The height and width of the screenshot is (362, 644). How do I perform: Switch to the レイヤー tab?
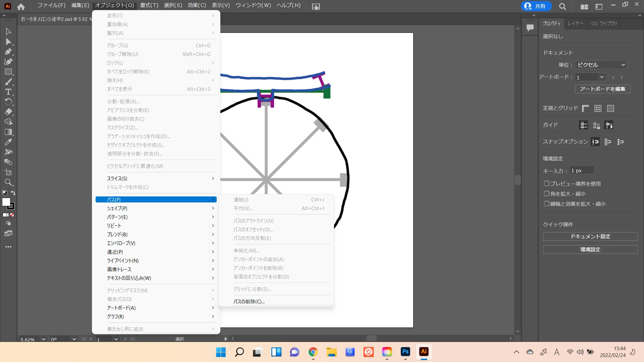click(576, 23)
